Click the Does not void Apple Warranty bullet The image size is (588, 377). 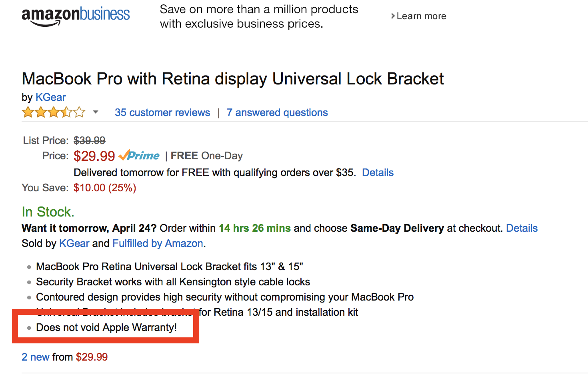tap(106, 327)
